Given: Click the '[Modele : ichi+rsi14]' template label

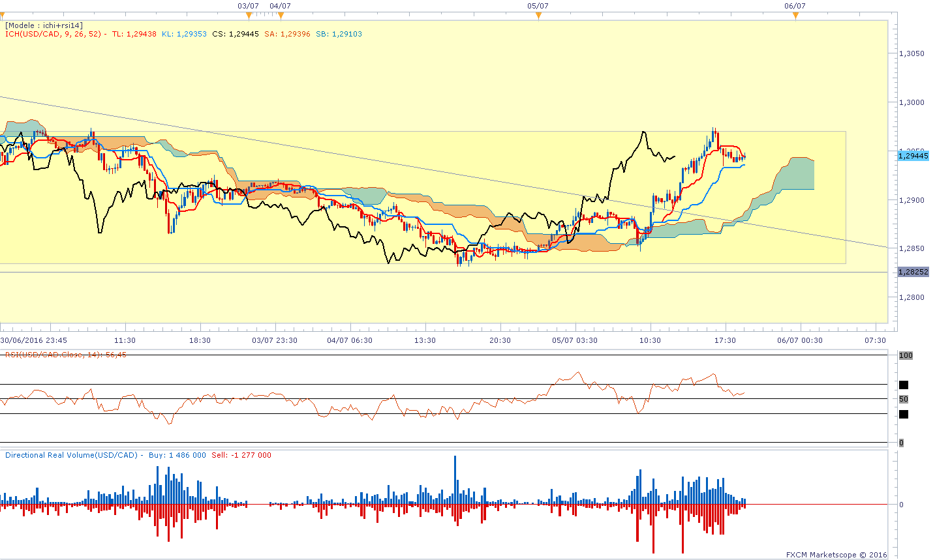Looking at the screenshot, I should pyautogui.click(x=44, y=25).
